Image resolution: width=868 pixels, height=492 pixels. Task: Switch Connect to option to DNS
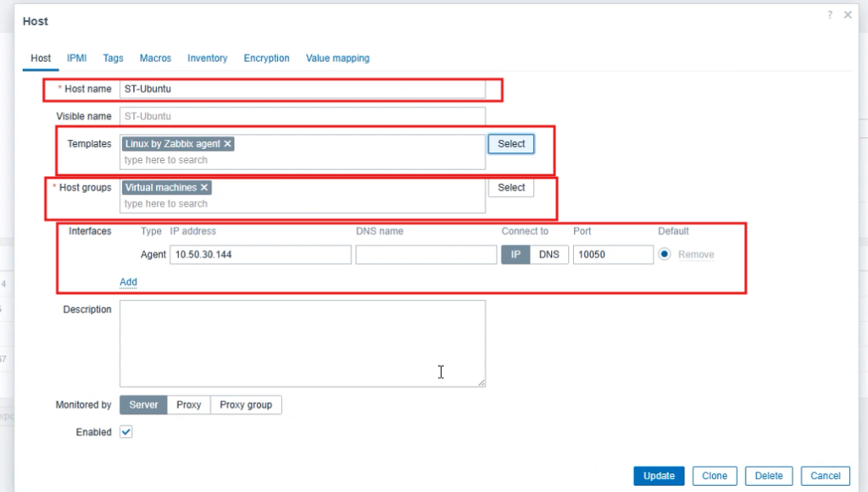pyautogui.click(x=548, y=255)
